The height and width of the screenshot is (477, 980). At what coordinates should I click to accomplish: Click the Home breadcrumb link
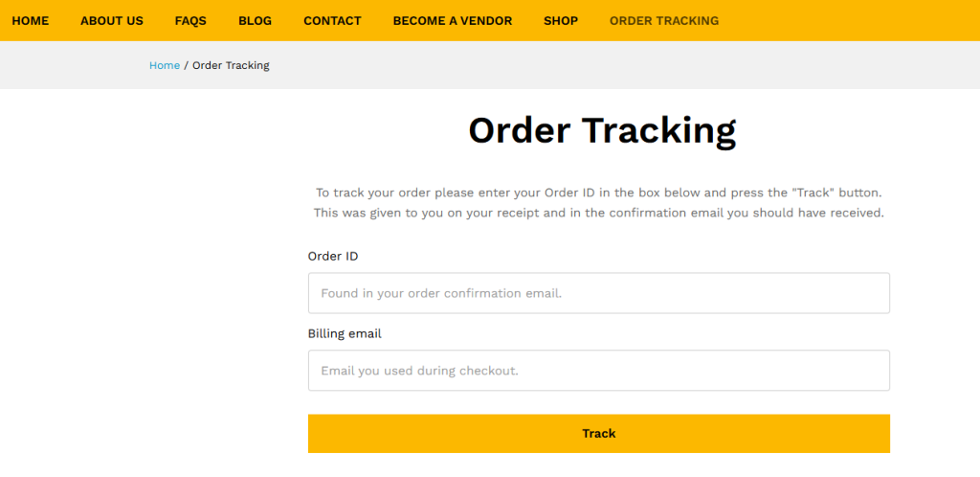coord(165,65)
